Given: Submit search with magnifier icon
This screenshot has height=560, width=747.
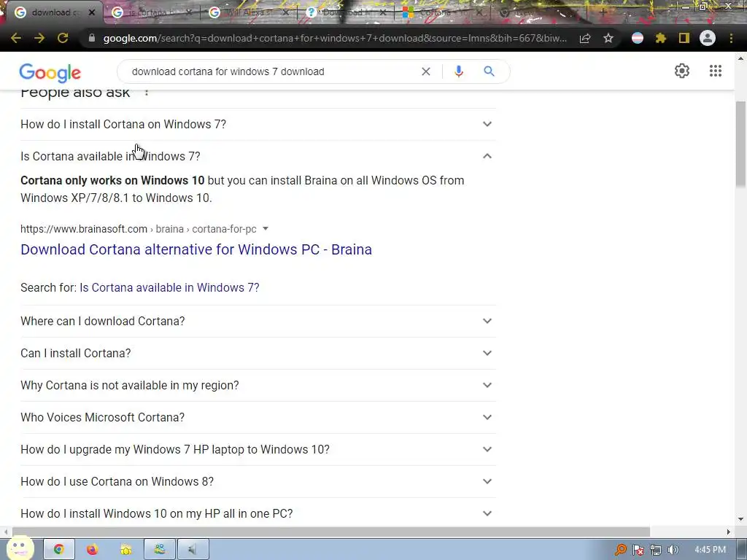Looking at the screenshot, I should pos(489,71).
